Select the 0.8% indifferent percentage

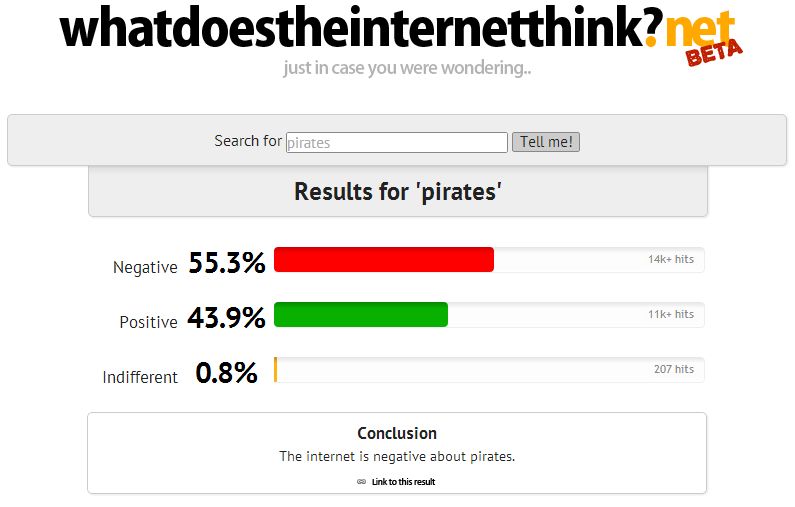tap(226, 374)
